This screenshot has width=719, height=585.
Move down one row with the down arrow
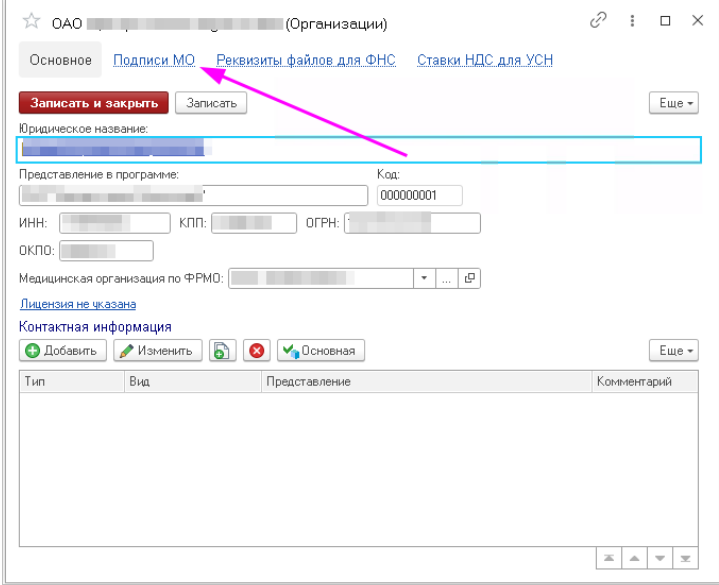coord(660,558)
